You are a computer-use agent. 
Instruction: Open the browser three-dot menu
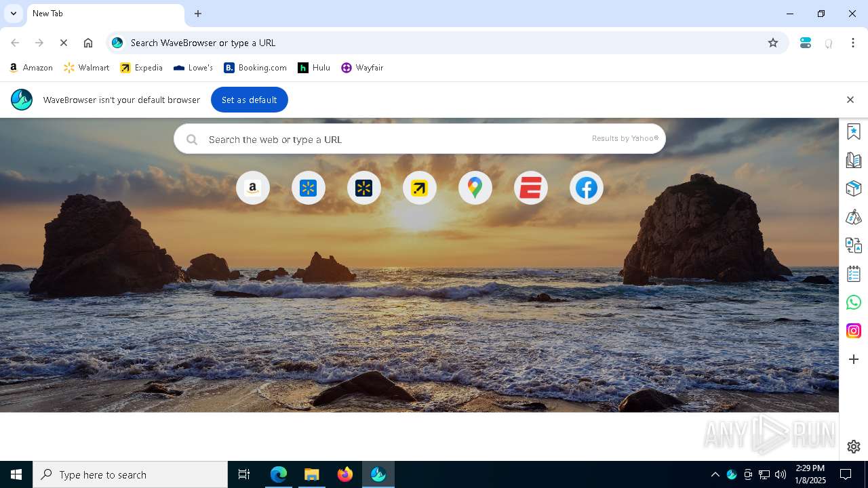[853, 43]
